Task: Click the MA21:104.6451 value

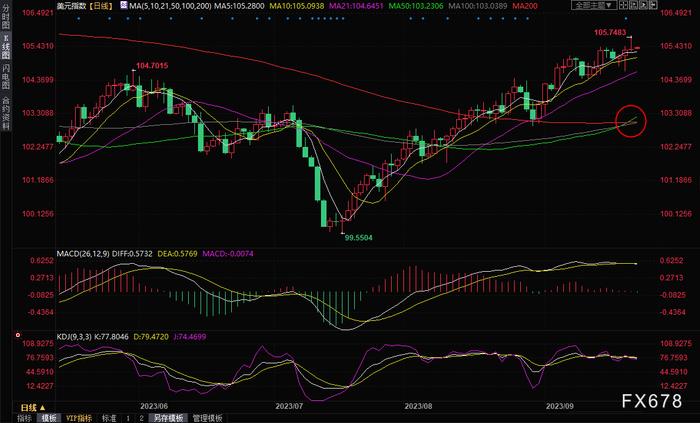Action: coord(356,6)
